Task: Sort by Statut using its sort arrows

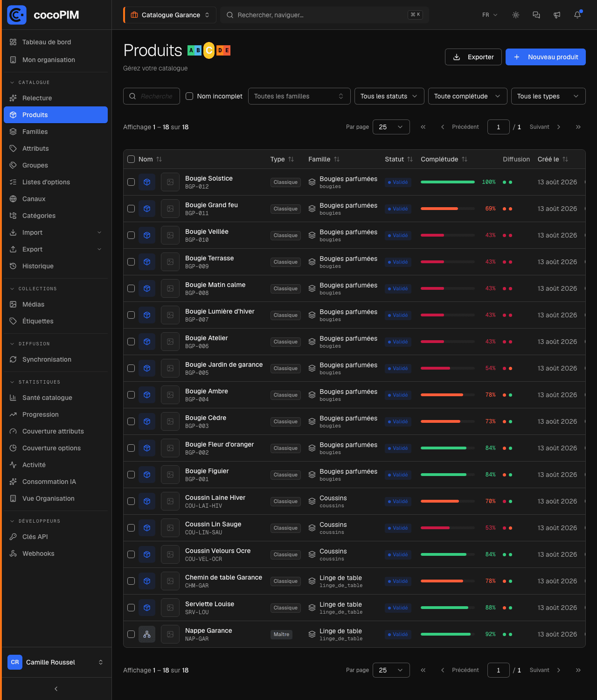Action: tap(410, 159)
